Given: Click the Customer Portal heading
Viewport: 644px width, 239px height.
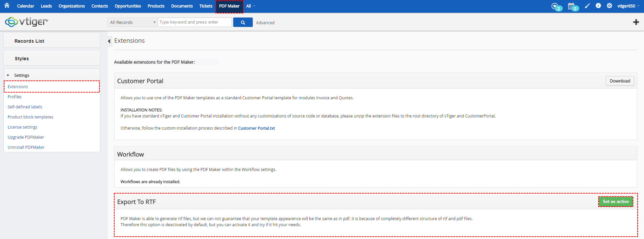Looking at the screenshot, I should [x=140, y=81].
